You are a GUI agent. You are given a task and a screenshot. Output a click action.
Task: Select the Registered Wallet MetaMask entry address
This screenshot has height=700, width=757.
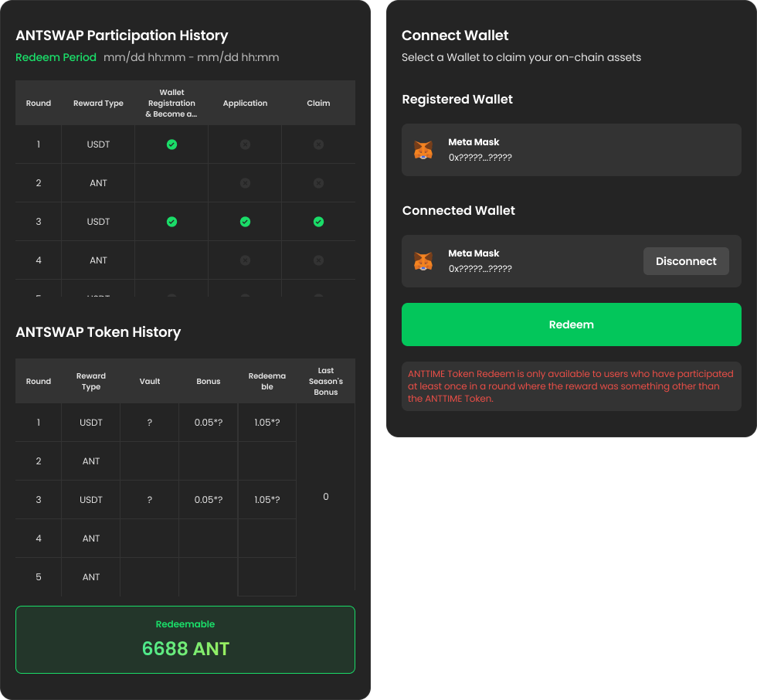(x=480, y=158)
